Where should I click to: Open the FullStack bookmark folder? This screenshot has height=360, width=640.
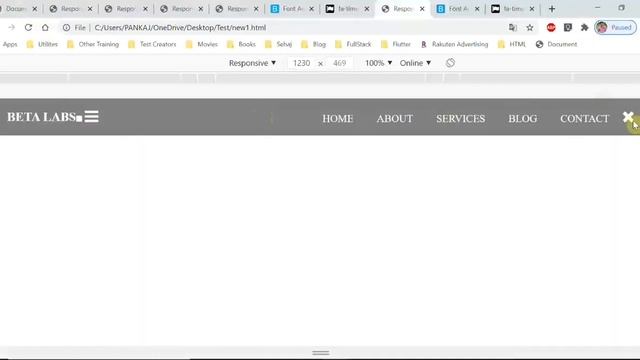click(353, 44)
